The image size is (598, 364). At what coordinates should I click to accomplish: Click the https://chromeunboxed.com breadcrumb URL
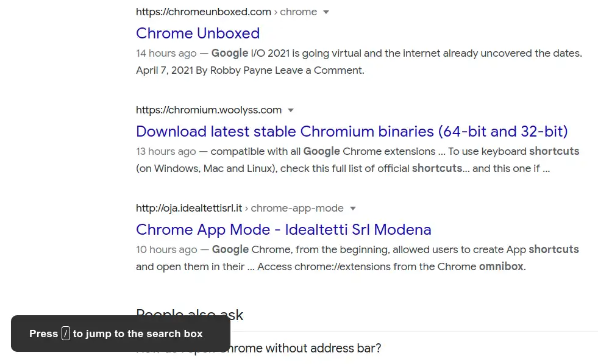[x=204, y=12]
